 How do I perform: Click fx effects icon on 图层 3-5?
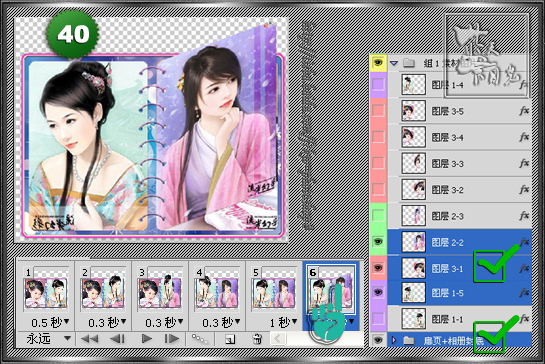tap(524, 111)
